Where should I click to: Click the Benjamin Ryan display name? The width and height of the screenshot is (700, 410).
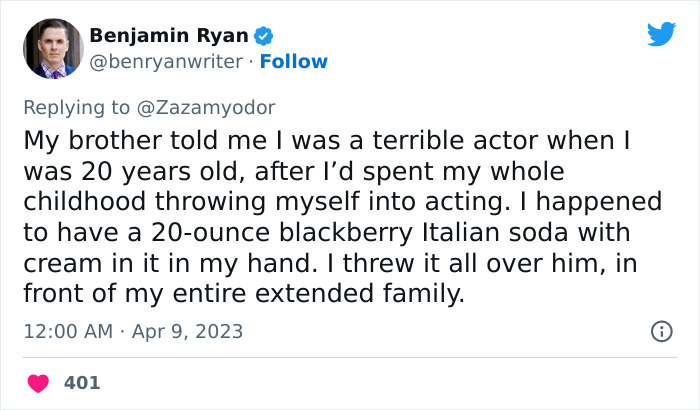pyautogui.click(x=169, y=36)
